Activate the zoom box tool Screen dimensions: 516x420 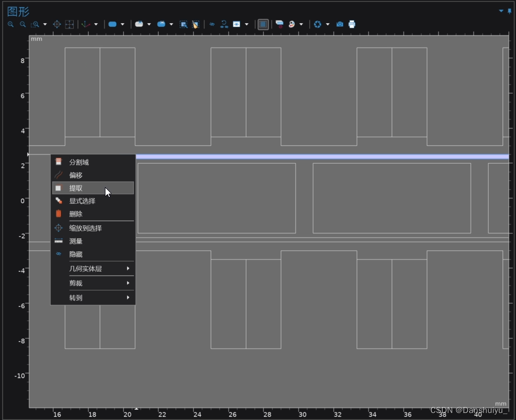tap(35, 24)
